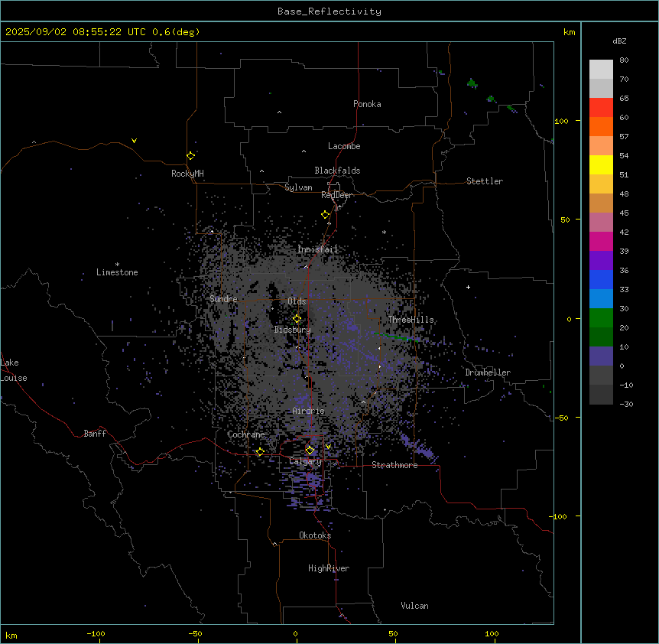The width and height of the screenshot is (659, 644).
Task: Select the yellow 54-51 dBZ legend swatch
Action: (x=601, y=165)
